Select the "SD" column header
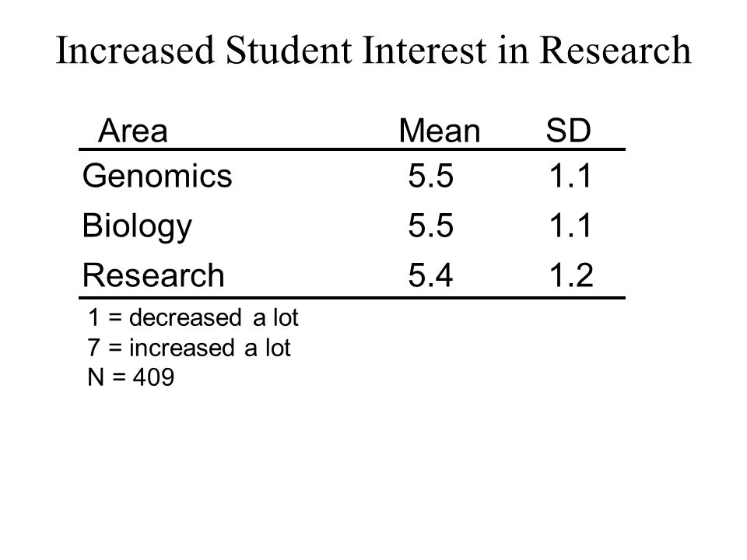The width and height of the screenshot is (747, 560). pyautogui.click(x=568, y=131)
